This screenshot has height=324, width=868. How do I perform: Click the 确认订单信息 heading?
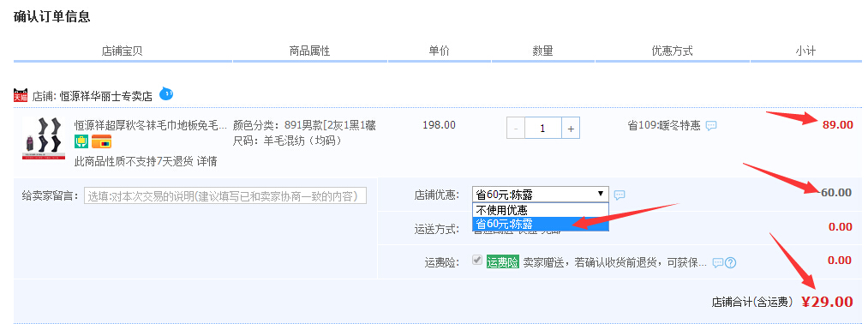(x=51, y=16)
